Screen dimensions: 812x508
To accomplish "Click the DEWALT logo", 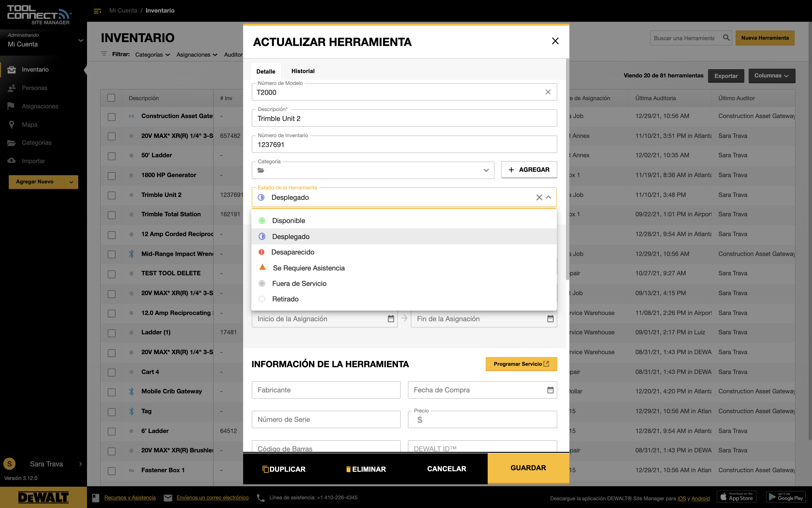I will point(43,498).
